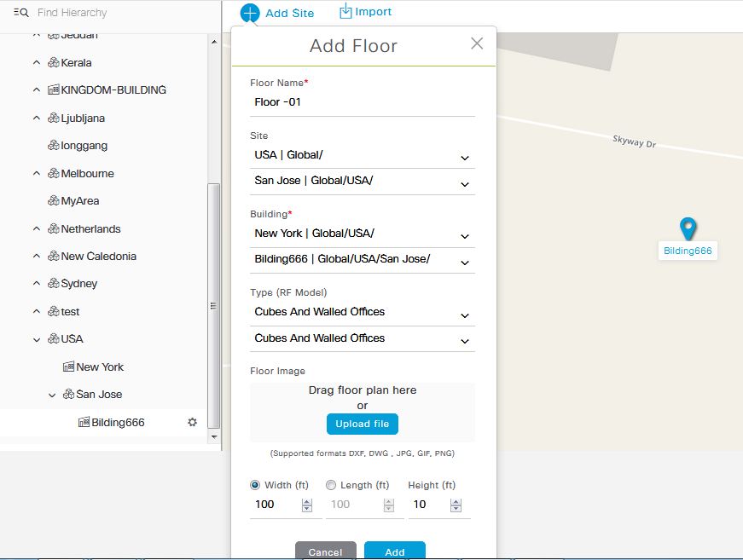Click the Bilding666 map pin marker
The image size is (743, 560).
(688, 228)
